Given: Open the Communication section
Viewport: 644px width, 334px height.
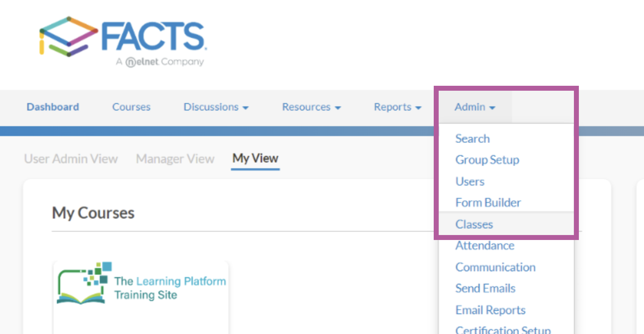Looking at the screenshot, I should (x=495, y=267).
